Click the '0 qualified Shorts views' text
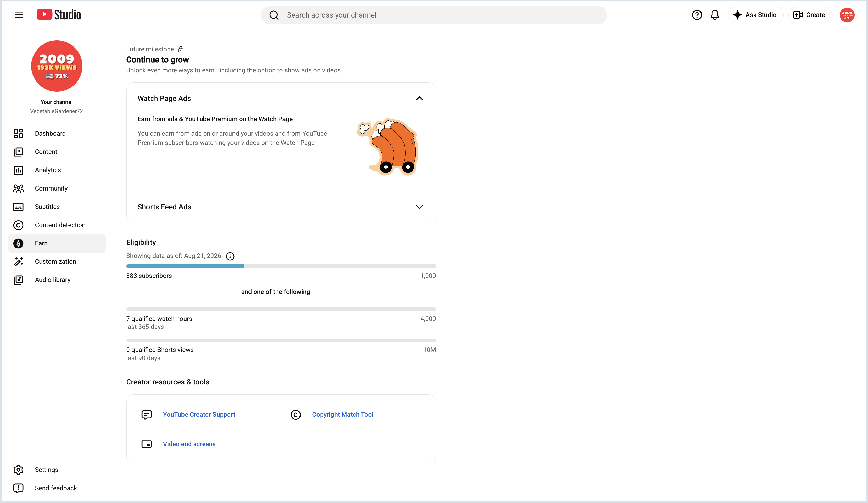868x503 pixels. point(160,350)
